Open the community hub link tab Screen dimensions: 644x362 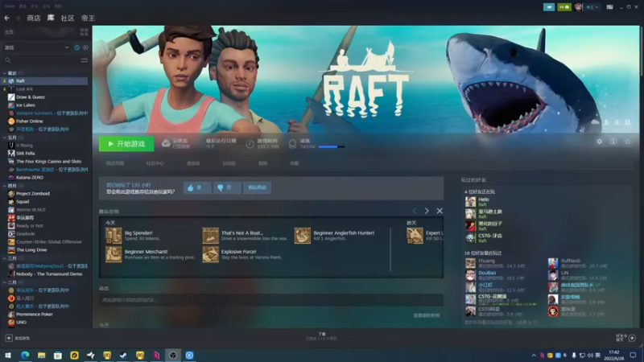(x=155, y=163)
